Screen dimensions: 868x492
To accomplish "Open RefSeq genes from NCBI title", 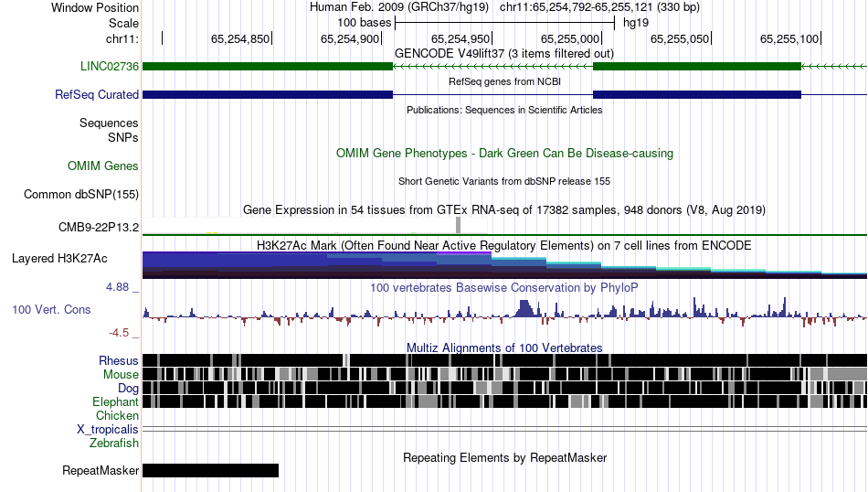I will click(504, 81).
